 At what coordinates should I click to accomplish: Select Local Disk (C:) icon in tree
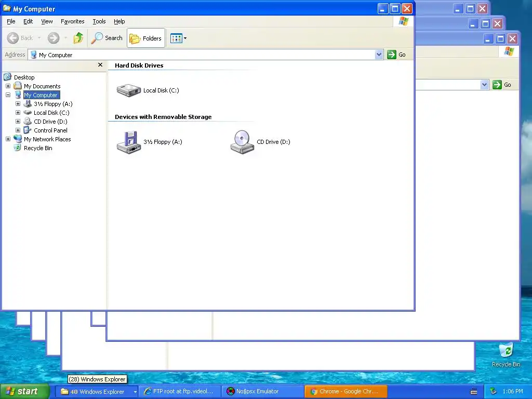[x=28, y=113]
